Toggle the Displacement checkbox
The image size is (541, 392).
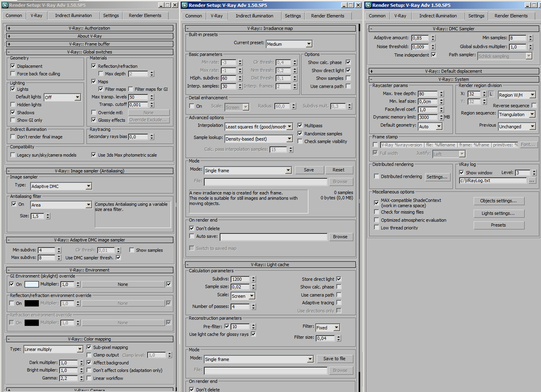13,66
